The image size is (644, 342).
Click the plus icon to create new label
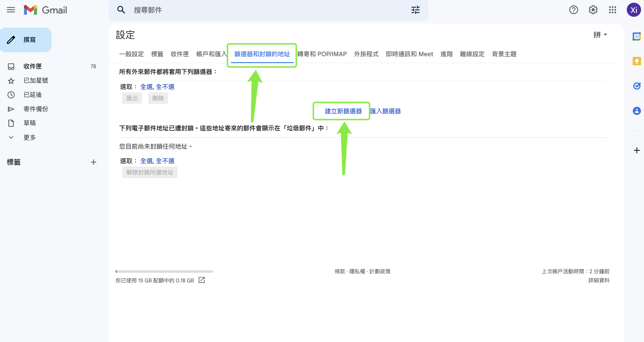pos(93,162)
